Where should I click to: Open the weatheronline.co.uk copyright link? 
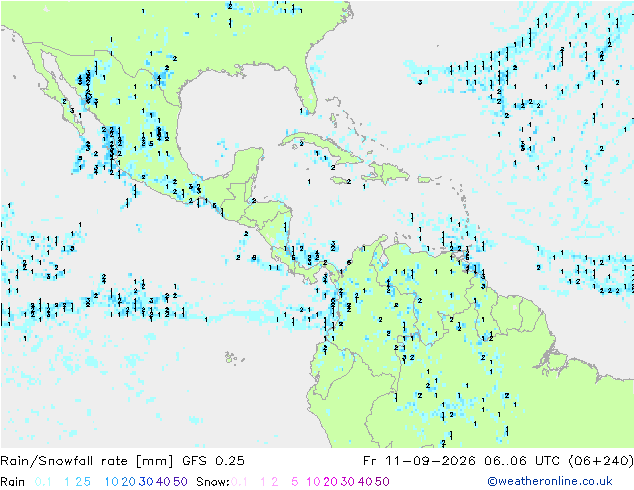550,481
